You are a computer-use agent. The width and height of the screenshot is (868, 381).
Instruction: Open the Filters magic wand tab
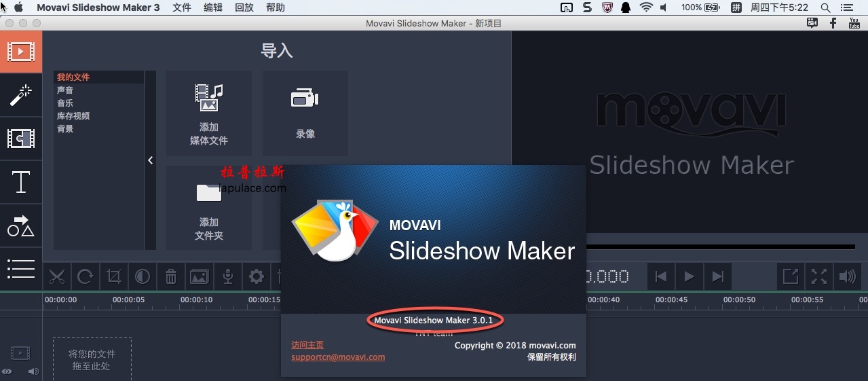[x=21, y=95]
